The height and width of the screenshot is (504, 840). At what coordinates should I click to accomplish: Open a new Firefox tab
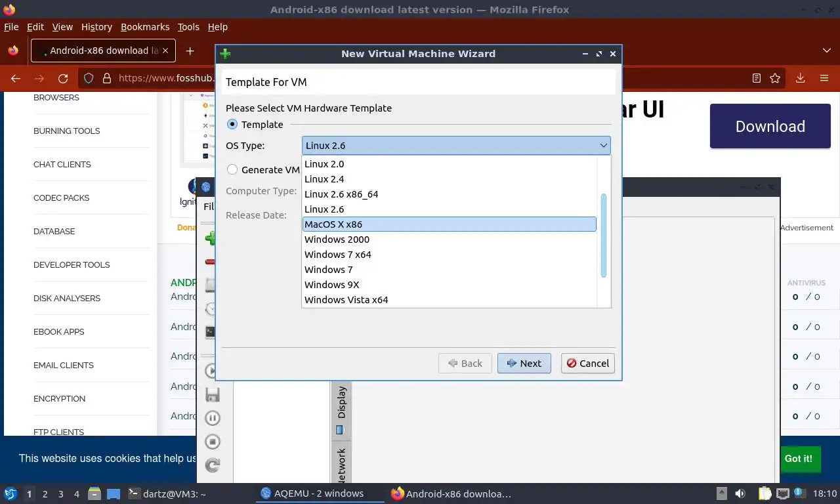(x=190, y=51)
